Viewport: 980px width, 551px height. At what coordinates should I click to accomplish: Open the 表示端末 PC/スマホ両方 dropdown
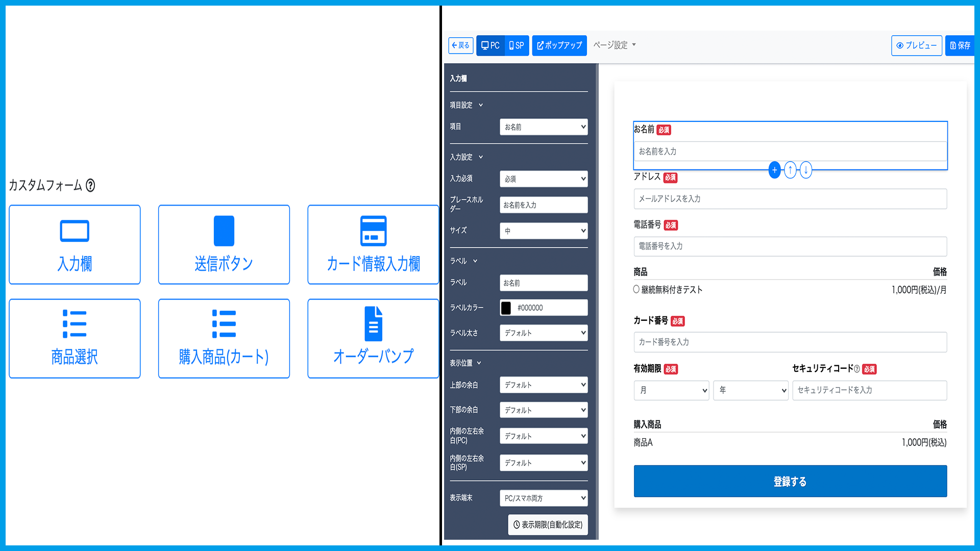coord(544,498)
